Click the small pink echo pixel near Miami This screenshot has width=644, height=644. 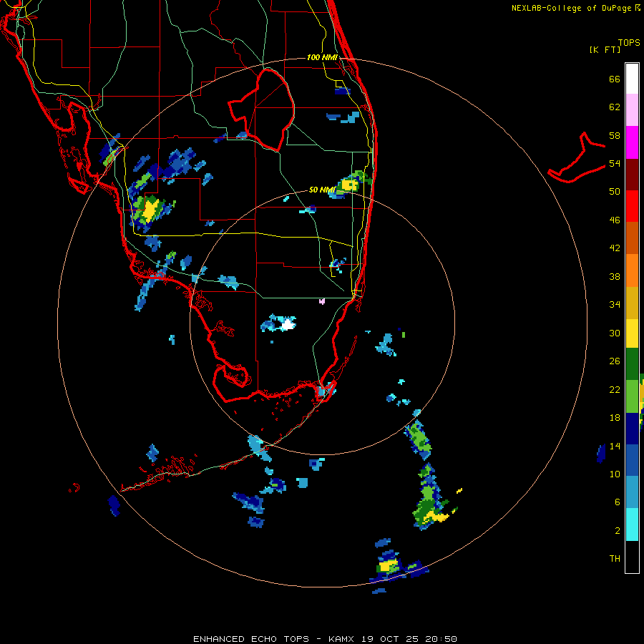pyautogui.click(x=322, y=301)
